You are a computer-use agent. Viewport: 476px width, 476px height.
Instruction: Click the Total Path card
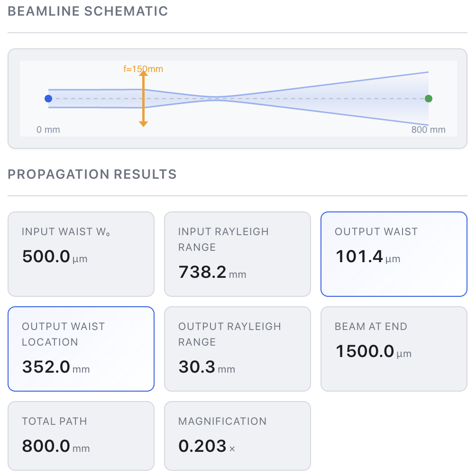81,436
